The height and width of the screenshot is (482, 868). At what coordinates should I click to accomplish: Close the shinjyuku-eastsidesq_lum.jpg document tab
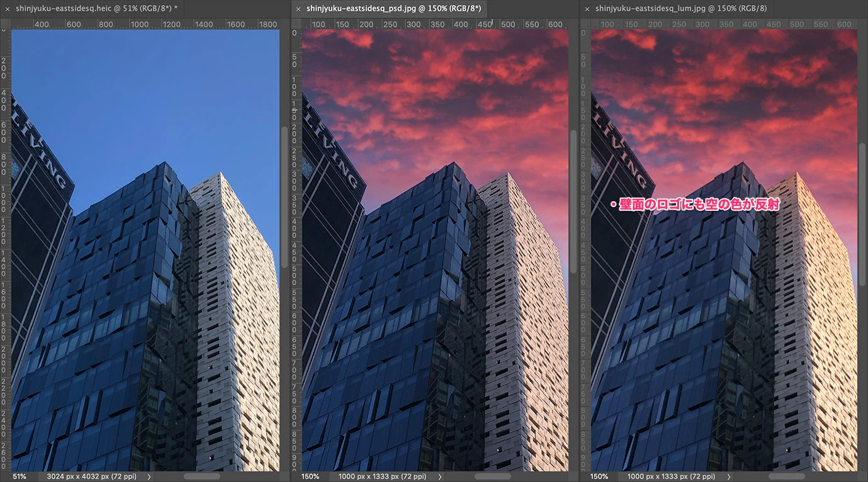tap(587, 9)
